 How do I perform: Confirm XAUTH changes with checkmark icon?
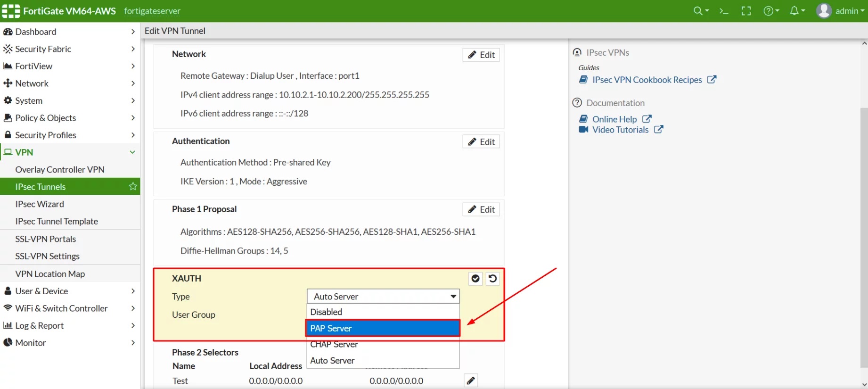[475, 279]
